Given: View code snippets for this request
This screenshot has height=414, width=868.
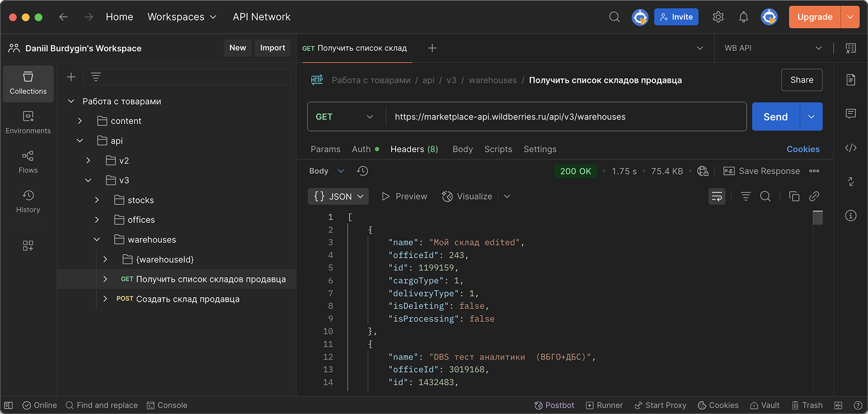Looking at the screenshot, I should [x=851, y=148].
